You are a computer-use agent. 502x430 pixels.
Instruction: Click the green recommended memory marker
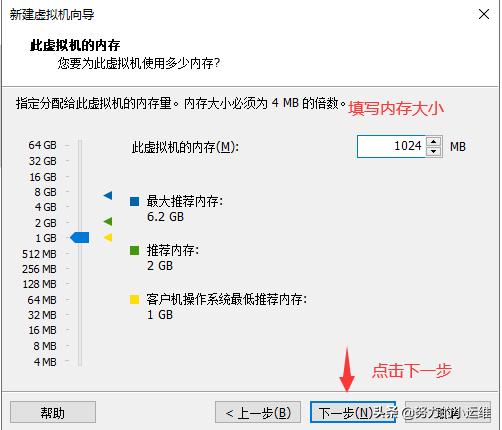pos(108,221)
